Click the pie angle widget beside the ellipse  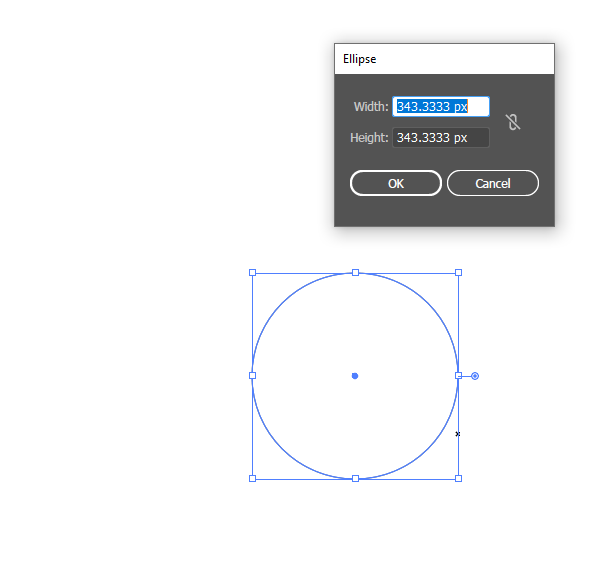click(x=475, y=376)
